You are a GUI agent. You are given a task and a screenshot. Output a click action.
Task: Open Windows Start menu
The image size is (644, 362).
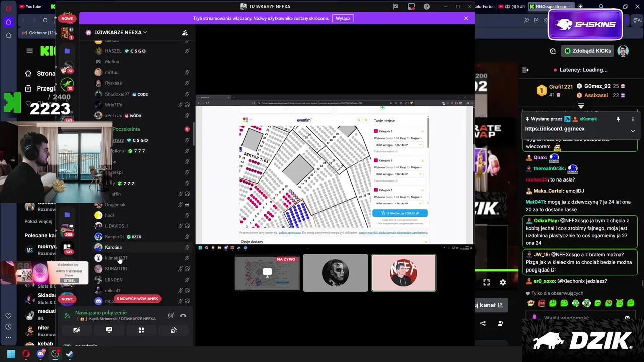11,354
